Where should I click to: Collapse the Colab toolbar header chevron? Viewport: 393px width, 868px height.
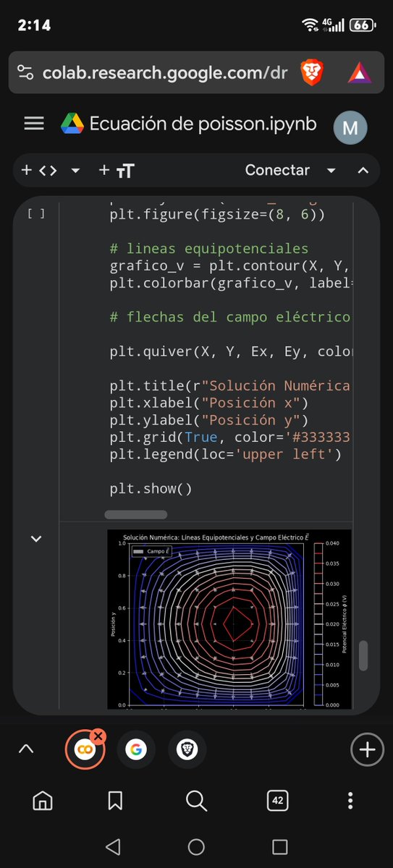(x=363, y=171)
